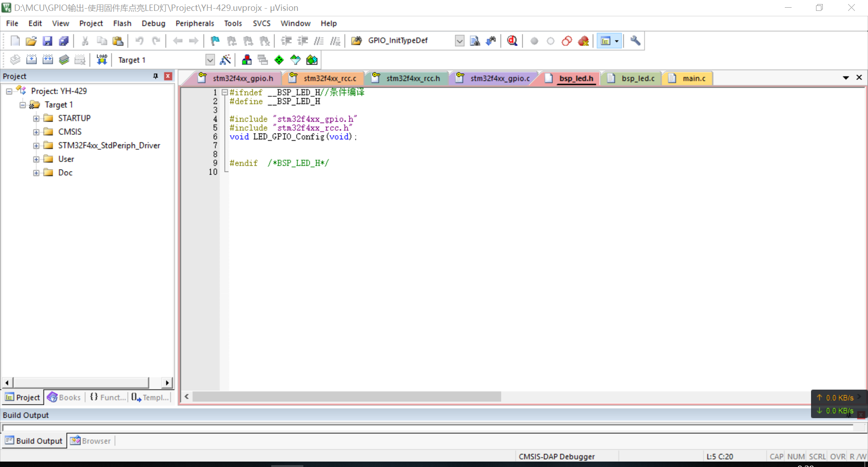Screen dimensions: 868x467
Task: Expand the User folder in project tree
Action: (x=36, y=159)
